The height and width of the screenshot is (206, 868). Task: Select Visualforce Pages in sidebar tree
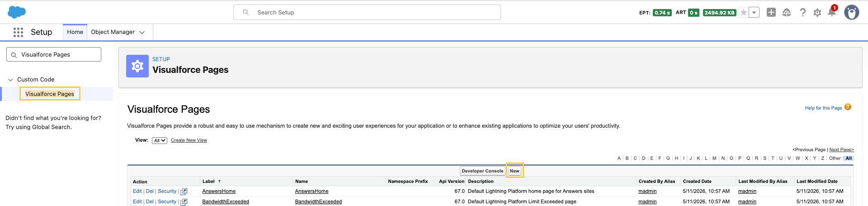(50, 94)
